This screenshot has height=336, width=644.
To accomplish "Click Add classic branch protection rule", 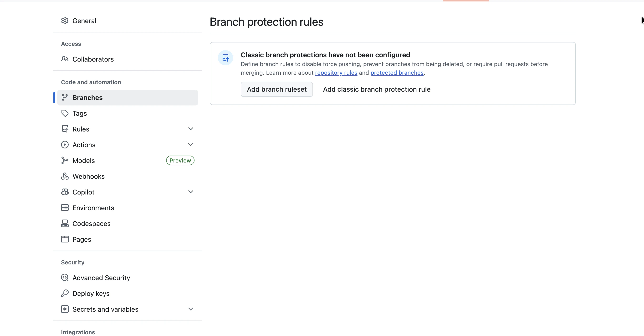I will coord(377,89).
